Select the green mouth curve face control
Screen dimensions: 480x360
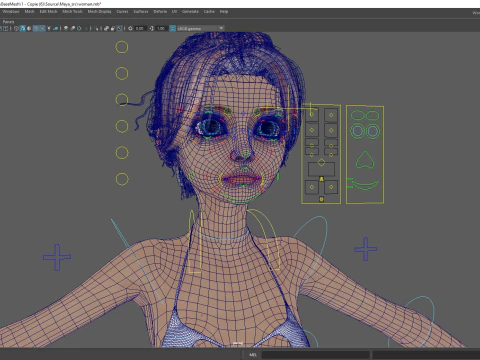(x=365, y=185)
